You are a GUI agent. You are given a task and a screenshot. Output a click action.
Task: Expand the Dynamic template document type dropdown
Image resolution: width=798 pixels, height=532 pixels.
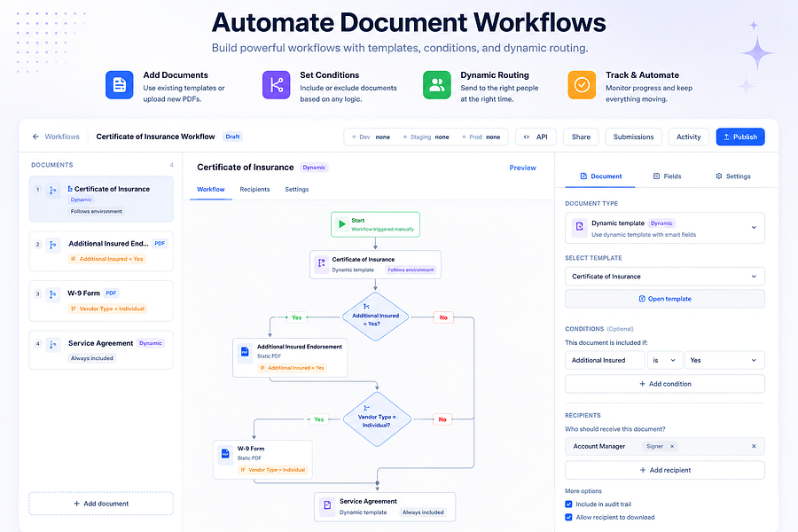coord(665,228)
